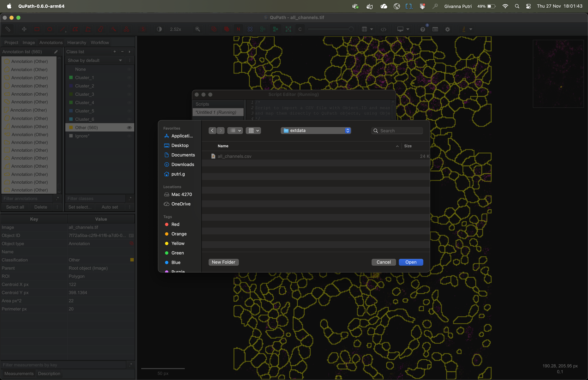Toggle show names N button
This screenshot has height=380, width=588.
pyautogui.click(x=238, y=29)
